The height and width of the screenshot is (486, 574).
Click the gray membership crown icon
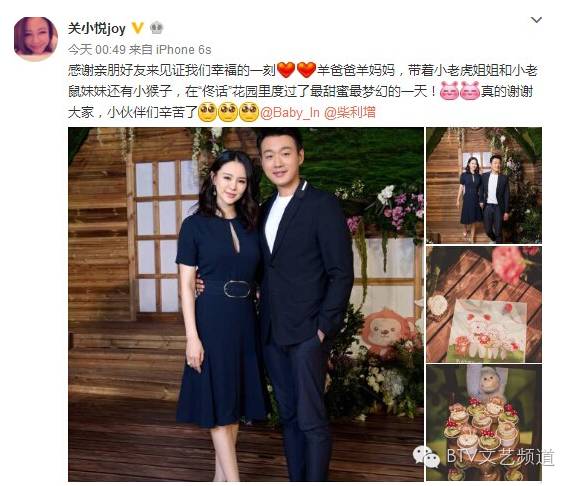coord(156,28)
